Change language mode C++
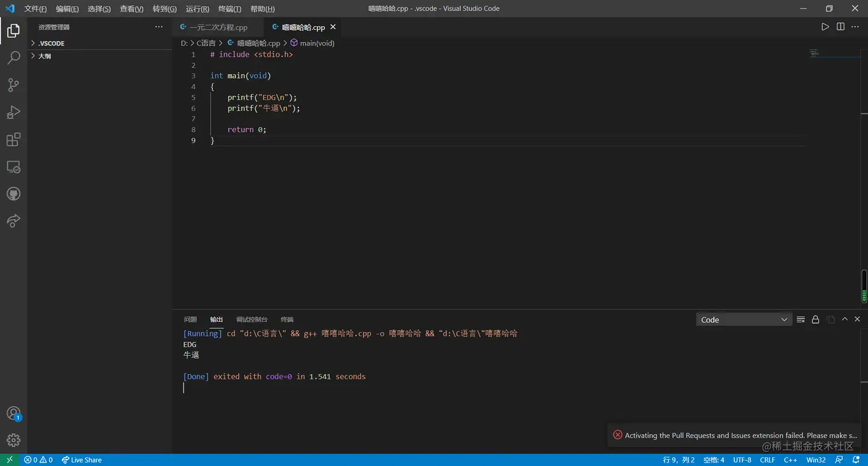This screenshot has height=466, width=868. [x=790, y=460]
